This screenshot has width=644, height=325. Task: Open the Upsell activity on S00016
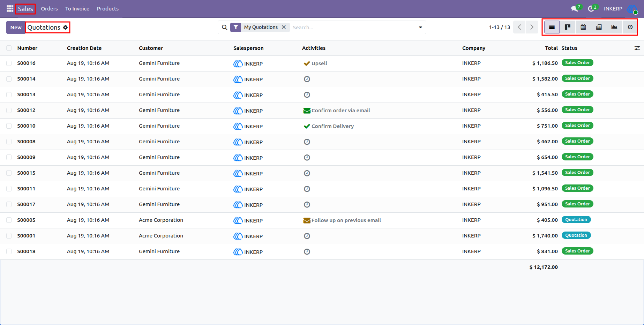tap(315, 63)
